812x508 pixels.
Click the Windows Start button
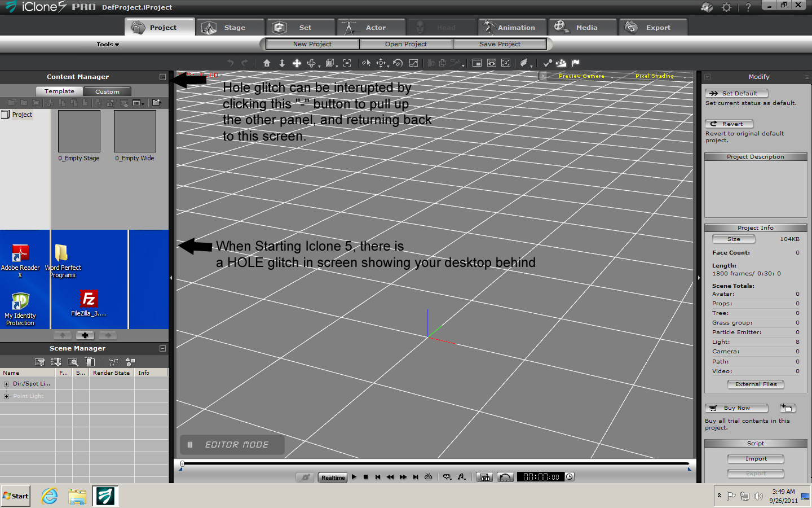pyautogui.click(x=16, y=496)
